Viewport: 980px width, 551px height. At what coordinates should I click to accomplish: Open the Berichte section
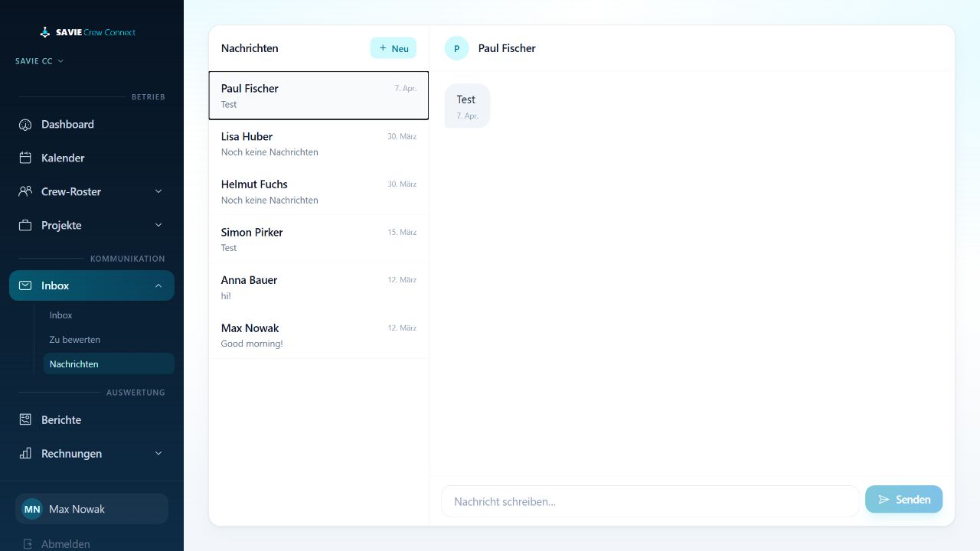(92, 419)
